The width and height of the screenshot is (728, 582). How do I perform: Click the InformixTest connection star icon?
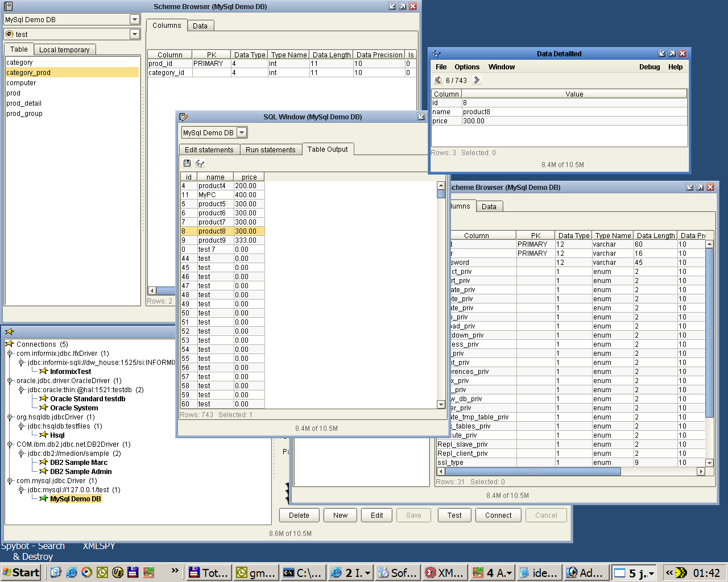click(43, 372)
